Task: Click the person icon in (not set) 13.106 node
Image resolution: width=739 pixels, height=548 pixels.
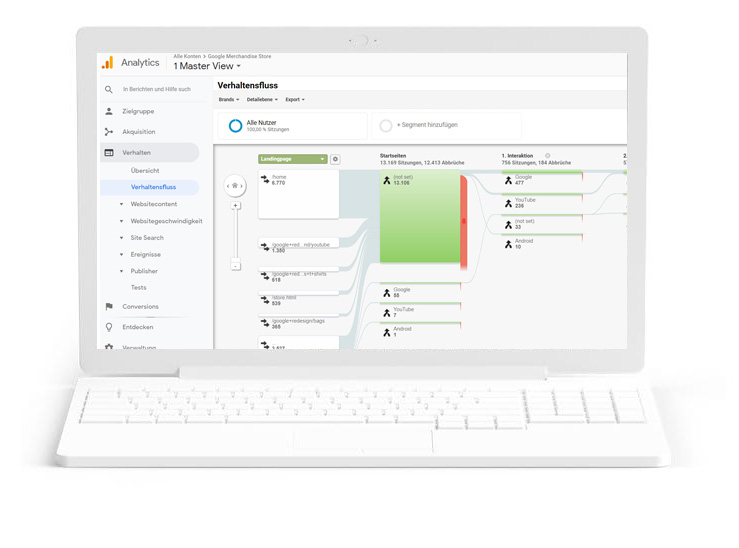Action: (386, 180)
